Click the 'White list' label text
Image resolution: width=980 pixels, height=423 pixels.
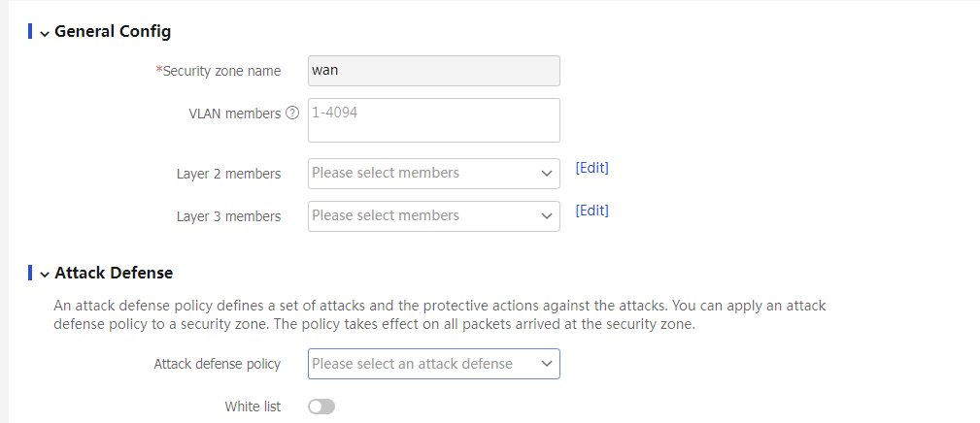point(253,407)
